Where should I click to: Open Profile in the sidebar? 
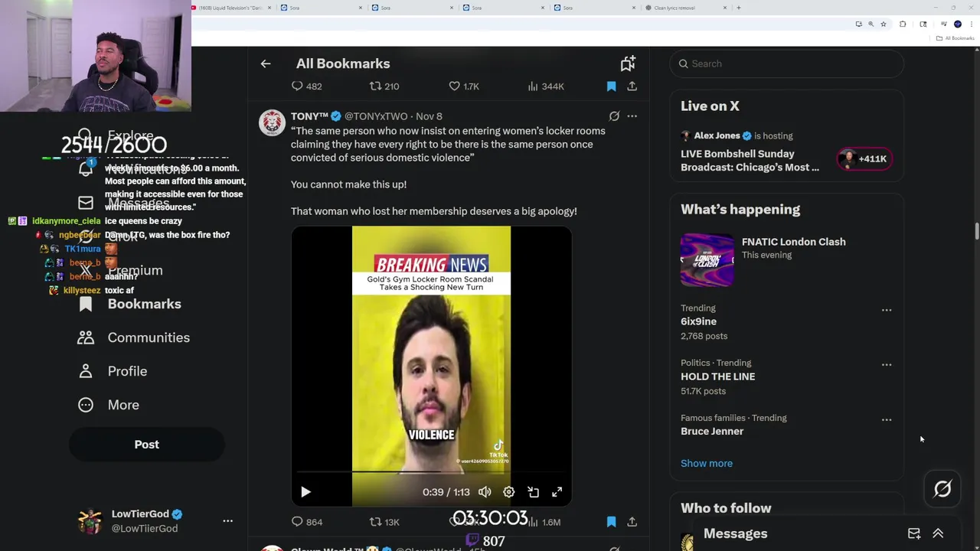[113, 371]
